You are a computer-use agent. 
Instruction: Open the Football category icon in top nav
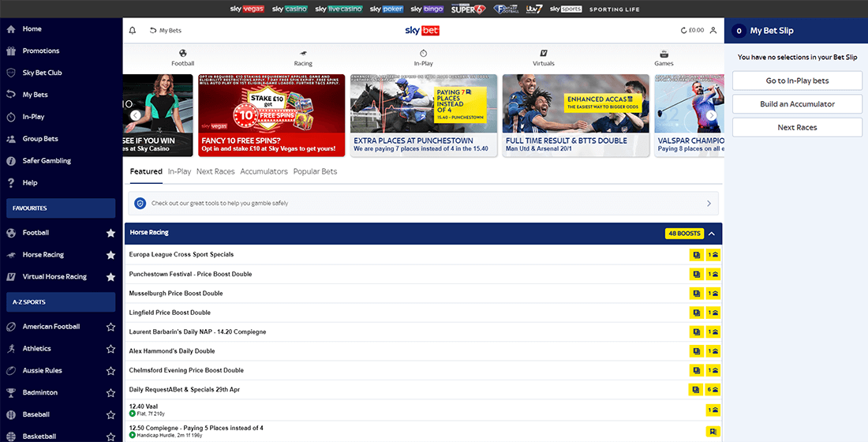pyautogui.click(x=183, y=53)
